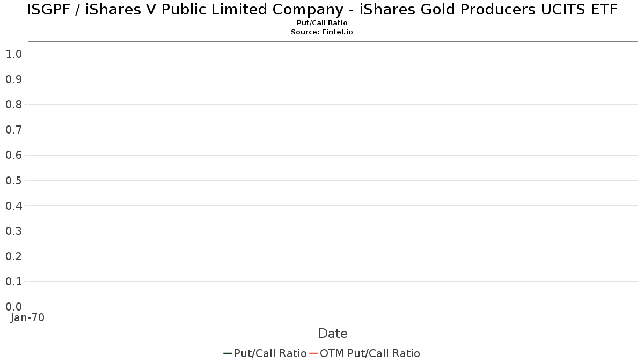Click the 0.0 y-axis tick label
Viewport: 644px width, 362px height.
(x=13, y=307)
